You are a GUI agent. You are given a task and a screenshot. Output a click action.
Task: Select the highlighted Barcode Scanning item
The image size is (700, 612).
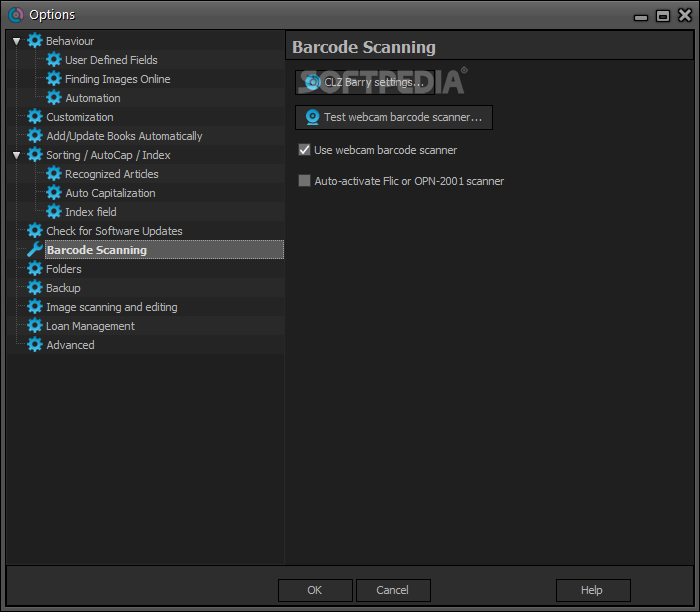164,250
